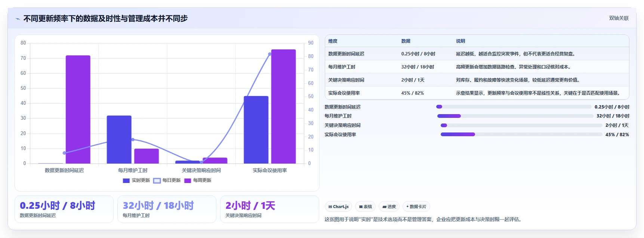
Task: Click the table row label 实际会议使用率
Action: coord(344,93)
